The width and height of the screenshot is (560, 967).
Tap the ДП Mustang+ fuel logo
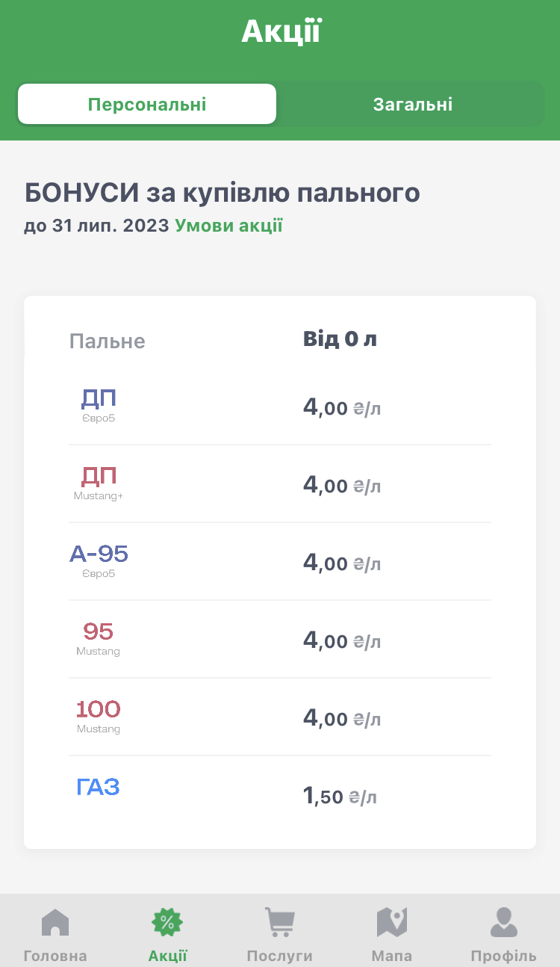point(99,482)
